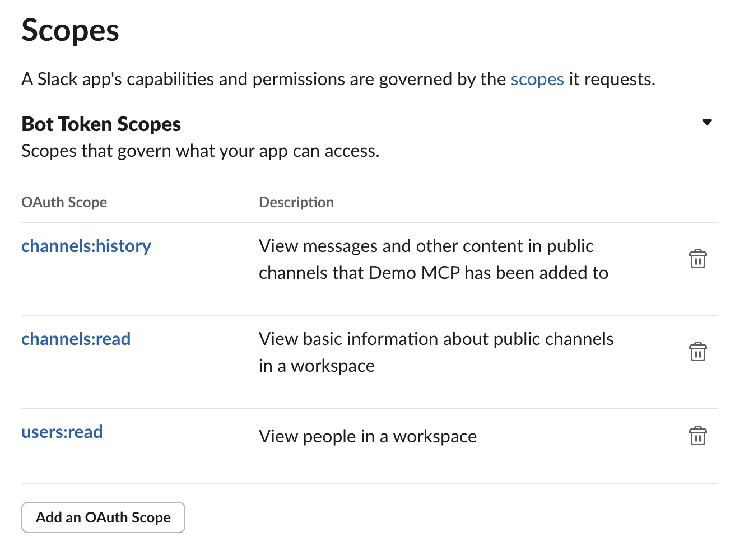Screen dimensions: 735x560
Task: Open the channels:history scope link
Action: coord(86,246)
